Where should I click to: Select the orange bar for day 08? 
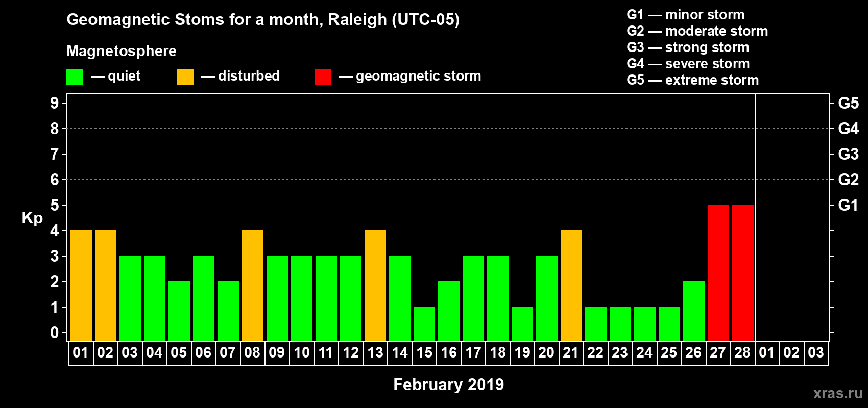[x=253, y=286]
